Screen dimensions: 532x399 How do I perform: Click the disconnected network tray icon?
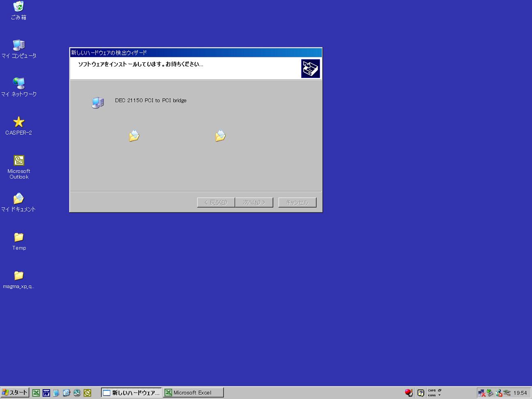(x=482, y=393)
